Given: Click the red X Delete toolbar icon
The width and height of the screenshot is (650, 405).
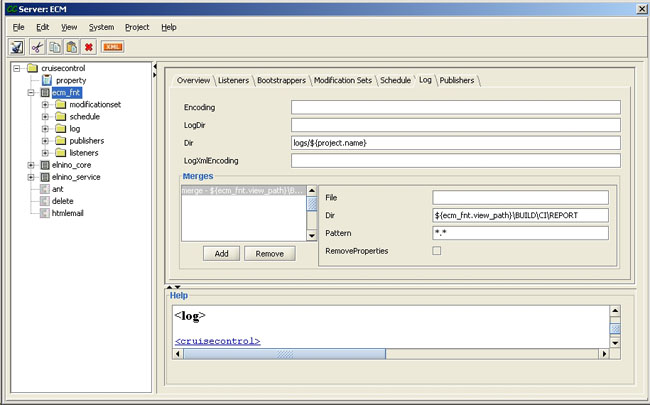Looking at the screenshot, I should [88, 47].
